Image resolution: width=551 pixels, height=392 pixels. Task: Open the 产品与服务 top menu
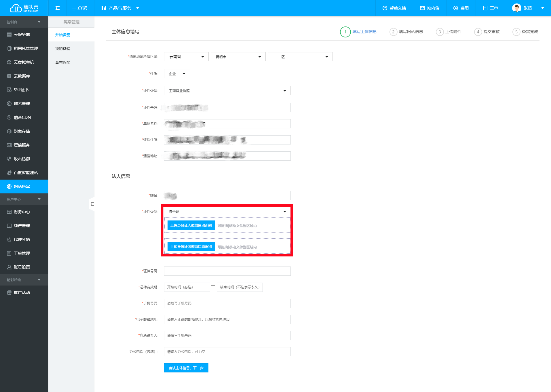click(x=120, y=8)
